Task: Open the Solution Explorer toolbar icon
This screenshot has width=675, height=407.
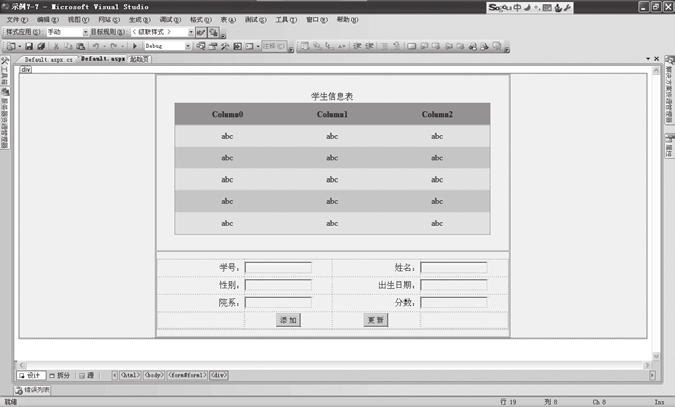Action: (201, 46)
